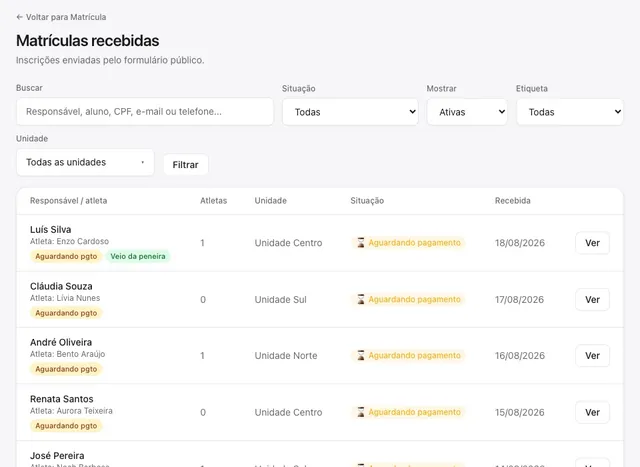
Task: Open Luís Silva enrollment with Ver
Action: (592, 243)
